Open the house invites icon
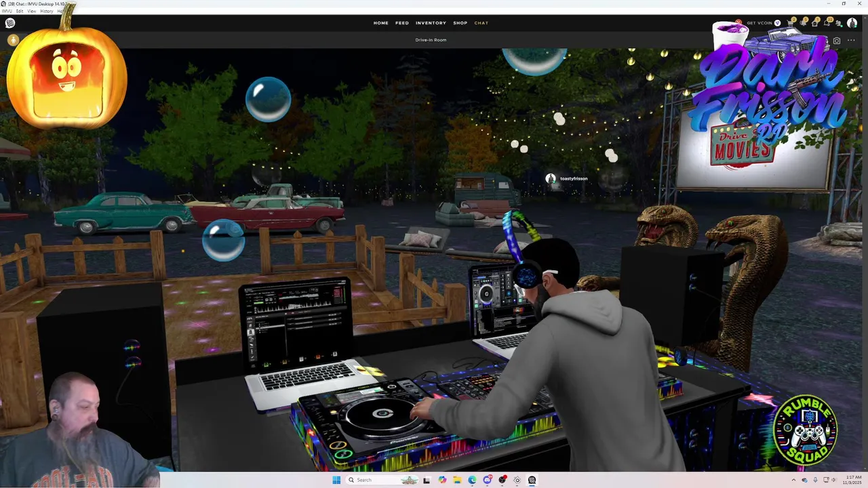868x488 pixels. click(x=815, y=23)
